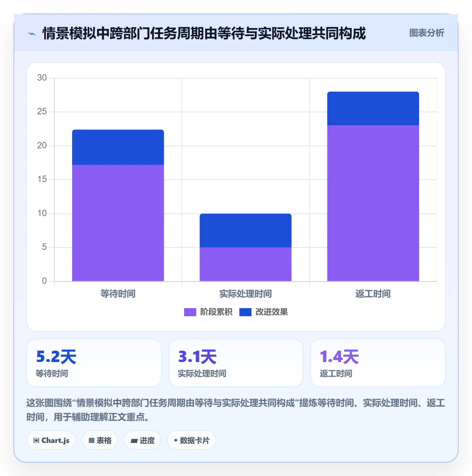Toggle the 改进效果 legend blue swatch
This screenshot has height=476, width=472.
(x=245, y=312)
